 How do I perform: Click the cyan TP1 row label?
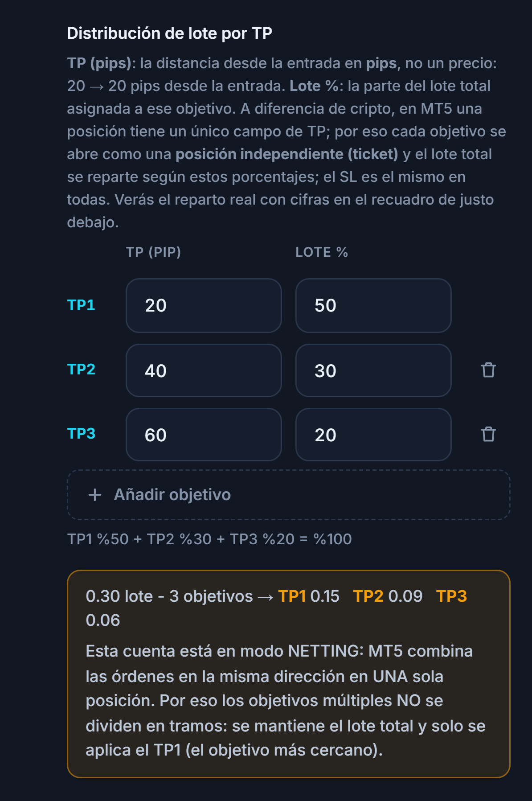point(81,305)
